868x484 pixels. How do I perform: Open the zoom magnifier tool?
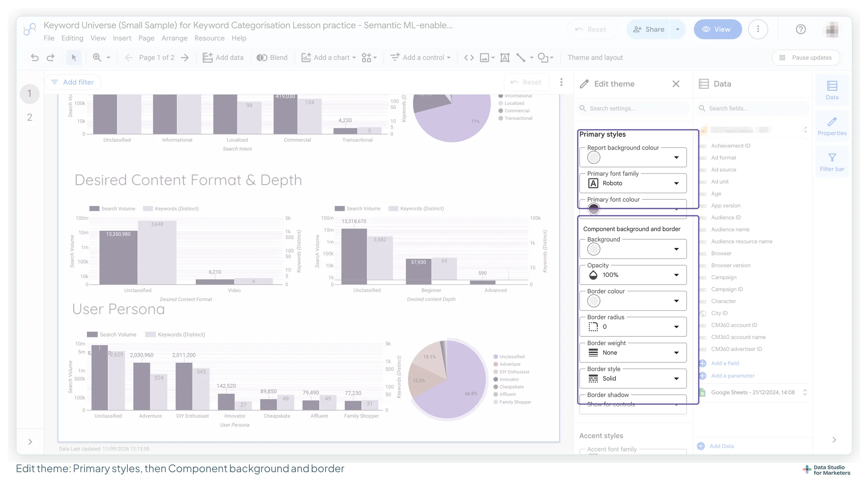pyautogui.click(x=97, y=58)
